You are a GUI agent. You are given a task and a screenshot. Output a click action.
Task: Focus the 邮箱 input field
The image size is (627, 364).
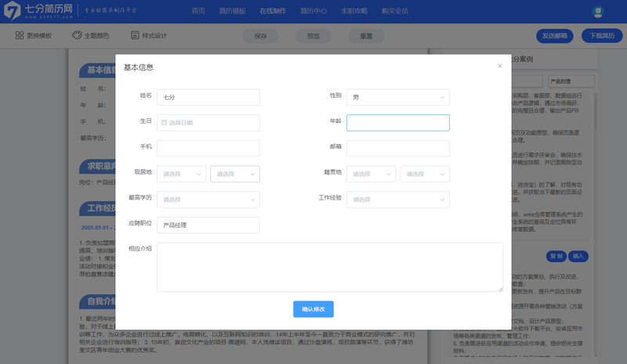tap(398, 148)
